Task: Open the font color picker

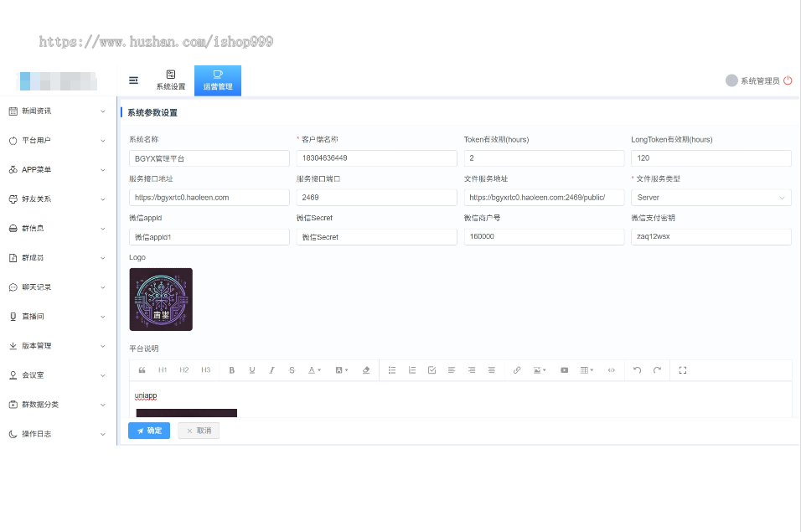Action: coord(314,370)
